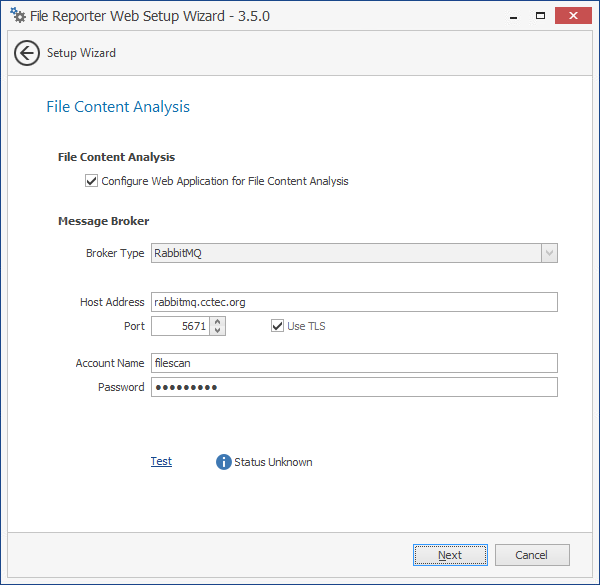Click into the Password field
Image resolution: width=600 pixels, height=585 pixels.
354,387
